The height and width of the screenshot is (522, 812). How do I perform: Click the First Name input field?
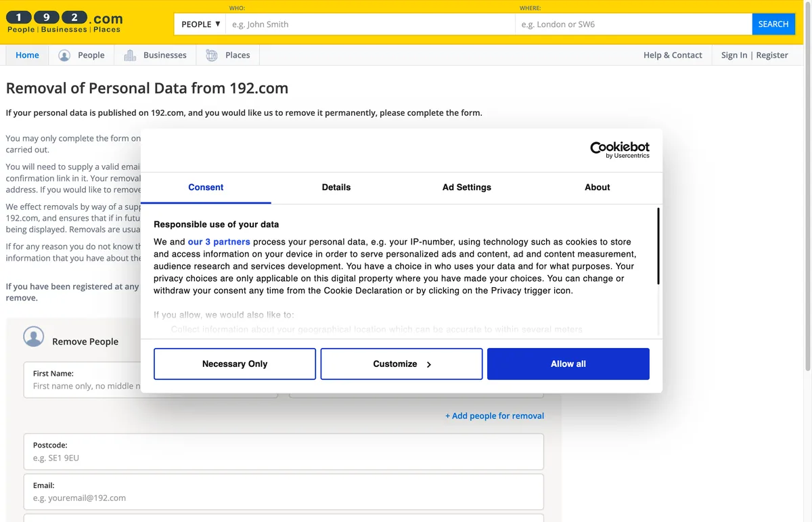pos(150,380)
